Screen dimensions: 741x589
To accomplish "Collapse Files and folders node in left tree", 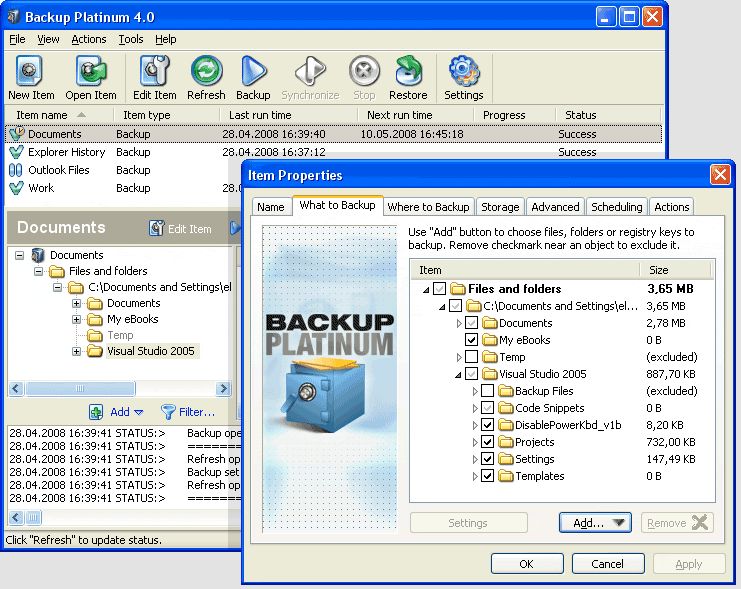I will [39, 271].
